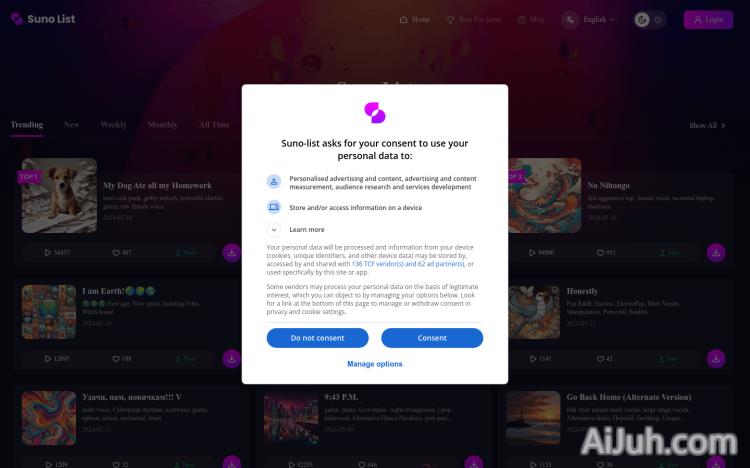Open Manage options link
This screenshot has height=468, width=750.
(375, 364)
